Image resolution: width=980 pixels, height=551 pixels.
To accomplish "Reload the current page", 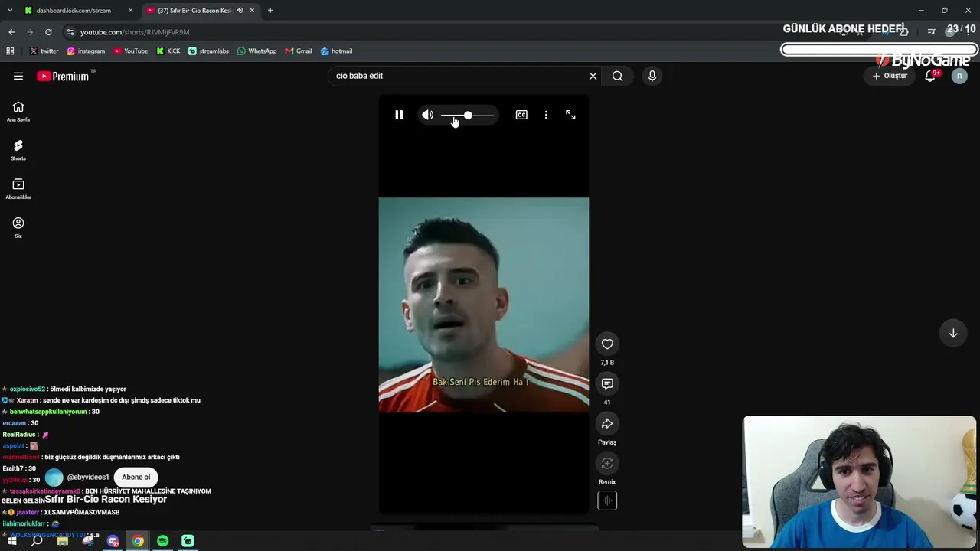I will click(48, 32).
